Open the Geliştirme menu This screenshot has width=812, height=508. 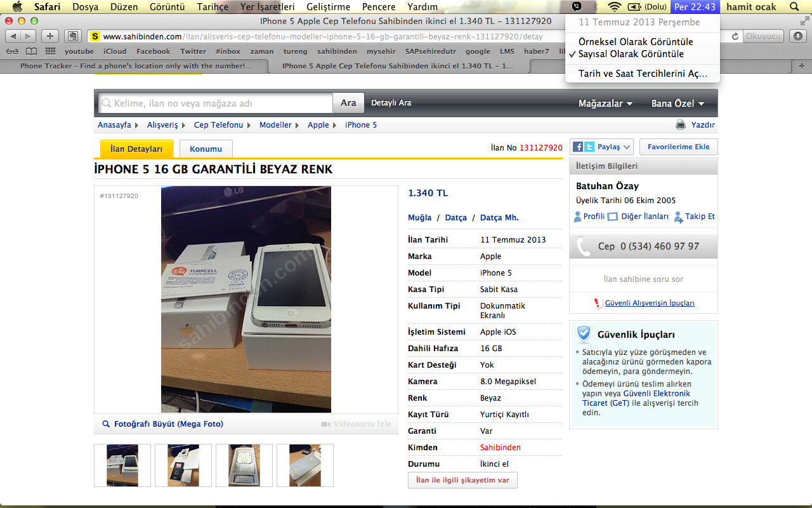[x=328, y=7]
